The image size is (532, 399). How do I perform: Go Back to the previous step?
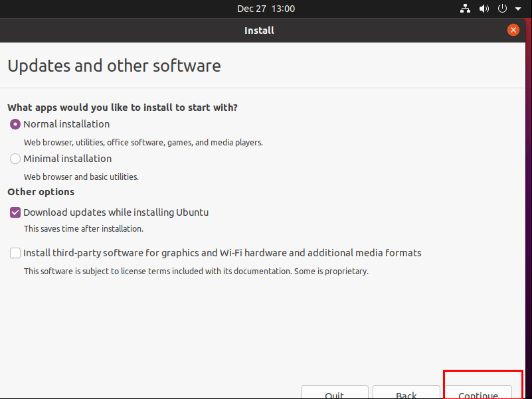tap(406, 392)
